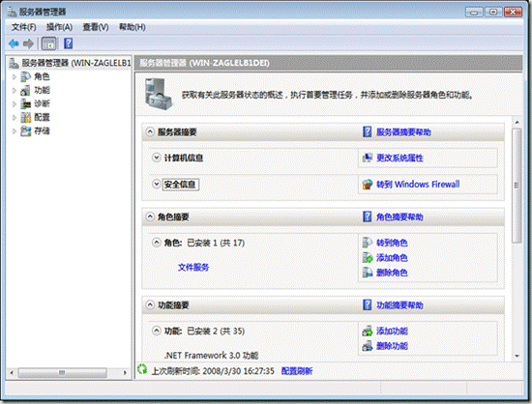Collapse the 角色摘要 section
Screen dimensions: 532x404
150,216
